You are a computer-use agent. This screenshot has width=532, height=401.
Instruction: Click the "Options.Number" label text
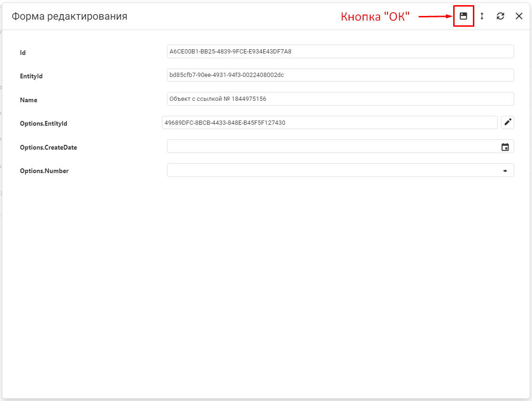point(44,171)
